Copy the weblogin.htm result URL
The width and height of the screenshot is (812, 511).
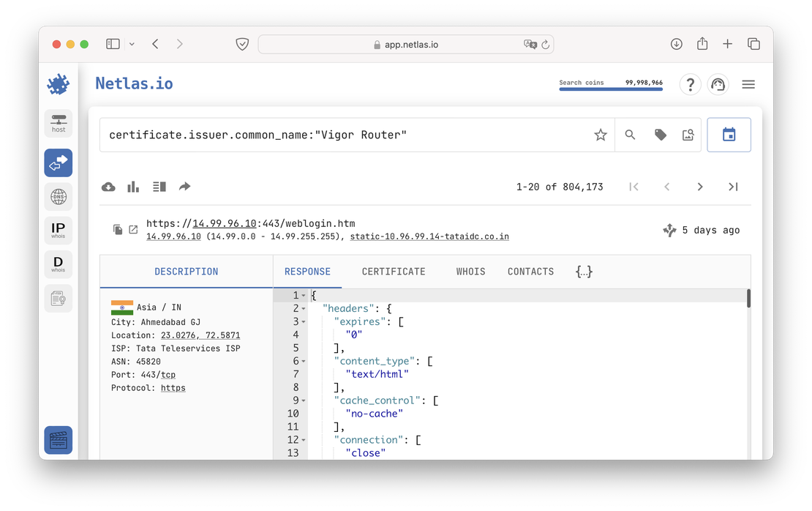(x=118, y=229)
